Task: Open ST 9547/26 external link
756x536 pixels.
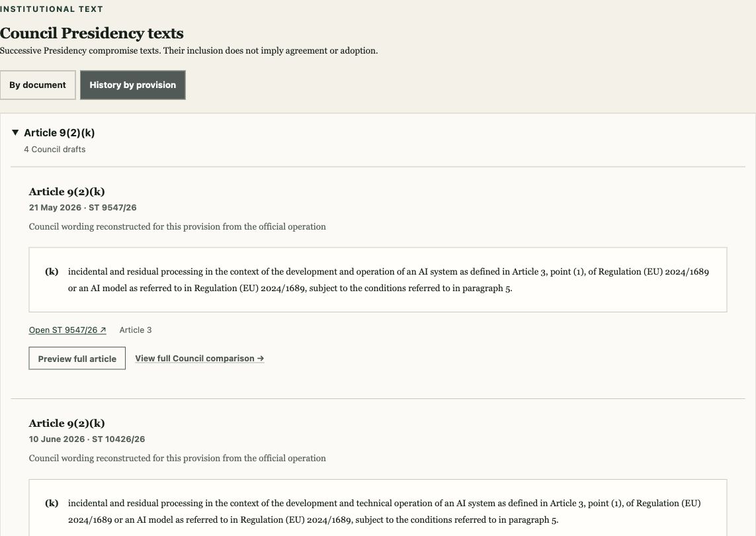Action: coord(67,330)
